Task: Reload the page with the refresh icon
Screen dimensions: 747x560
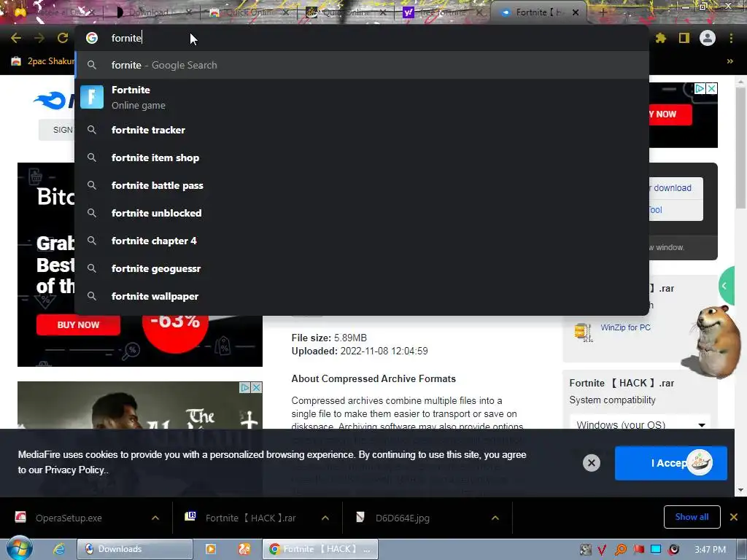Action: (x=63, y=38)
